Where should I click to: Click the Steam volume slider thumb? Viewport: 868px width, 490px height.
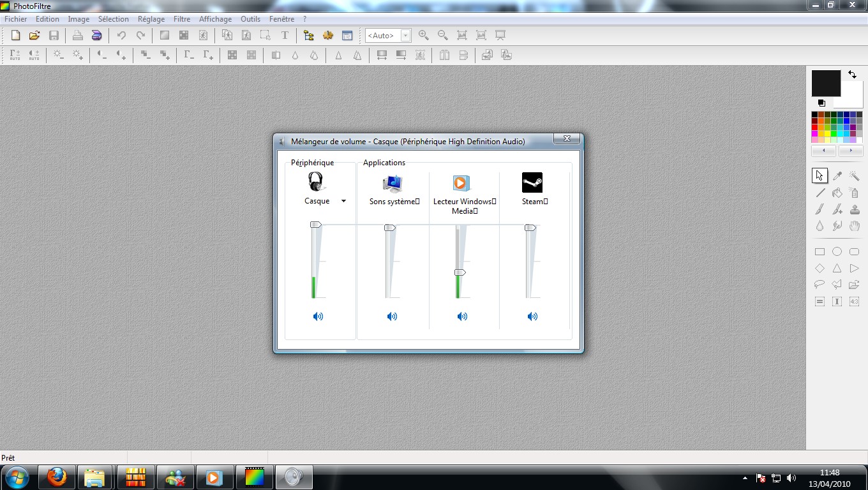(x=530, y=228)
